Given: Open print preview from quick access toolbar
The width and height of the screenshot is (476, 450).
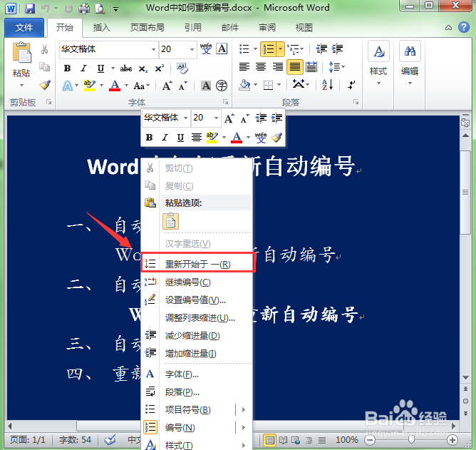Looking at the screenshot, I should (x=100, y=9).
